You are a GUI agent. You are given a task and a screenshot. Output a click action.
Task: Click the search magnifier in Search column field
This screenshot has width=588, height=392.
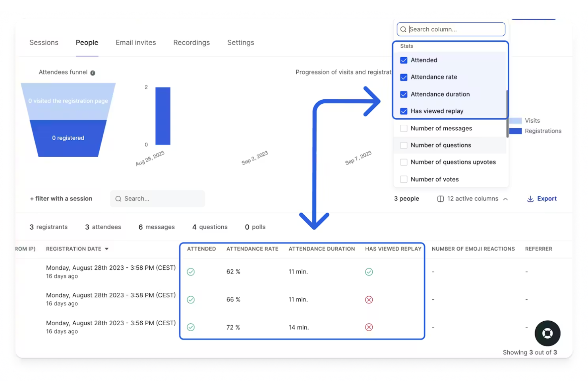pos(403,29)
